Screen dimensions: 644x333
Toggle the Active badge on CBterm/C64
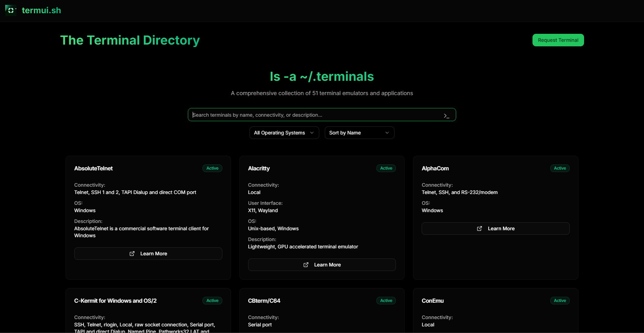386,301
